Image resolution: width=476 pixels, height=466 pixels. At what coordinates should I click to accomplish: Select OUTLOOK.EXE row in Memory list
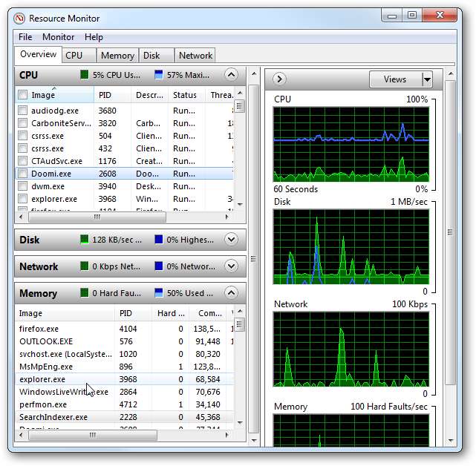coord(125,341)
